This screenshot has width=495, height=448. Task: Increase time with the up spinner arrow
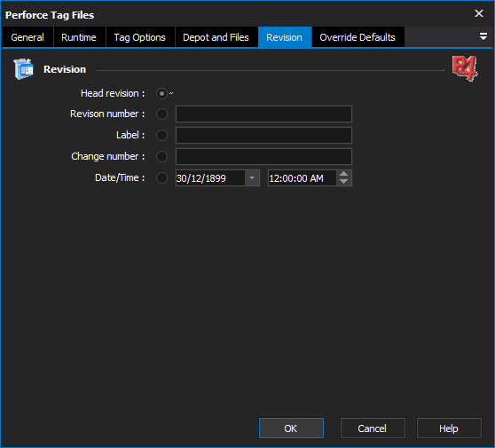click(x=344, y=174)
